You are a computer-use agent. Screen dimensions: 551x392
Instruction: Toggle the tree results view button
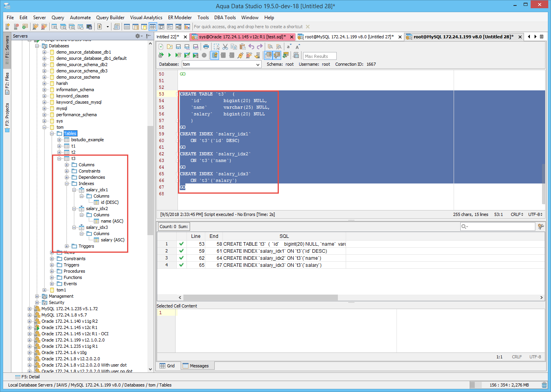click(x=277, y=55)
